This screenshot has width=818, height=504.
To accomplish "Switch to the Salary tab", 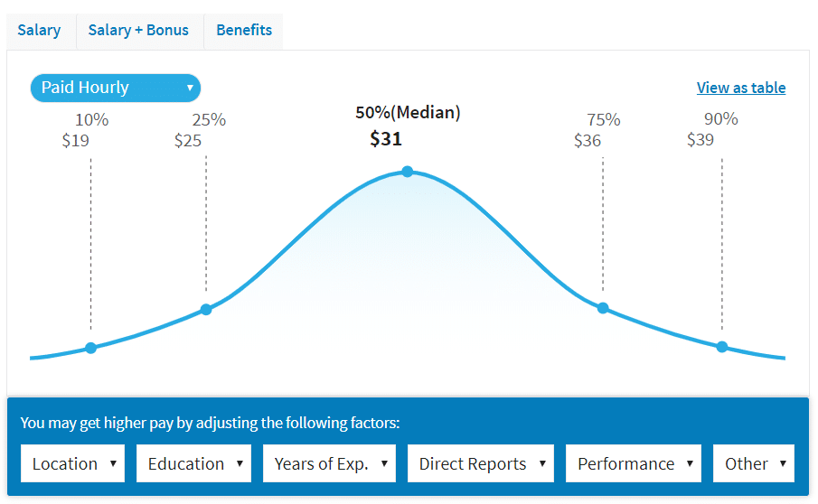I will tap(39, 31).
